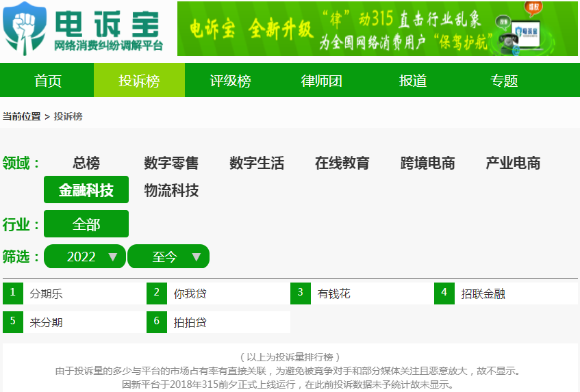Select the 数字零售 domain filter
This screenshot has height=392, width=580.
[171, 163]
